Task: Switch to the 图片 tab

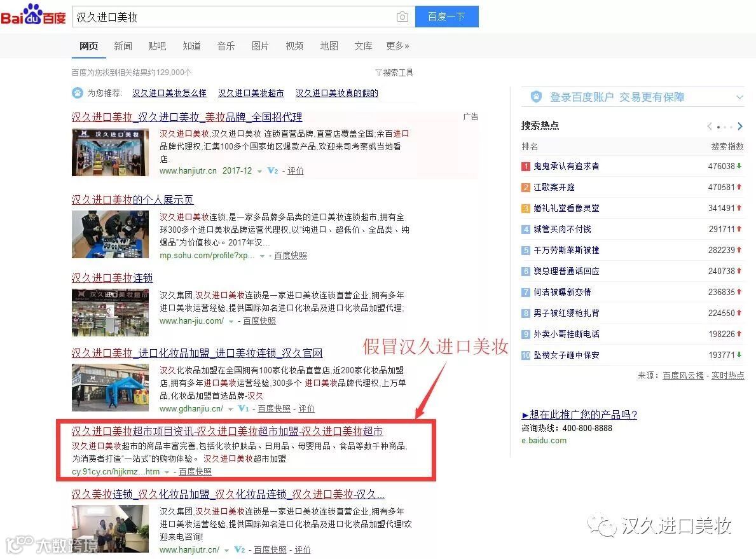Action: coord(260,46)
